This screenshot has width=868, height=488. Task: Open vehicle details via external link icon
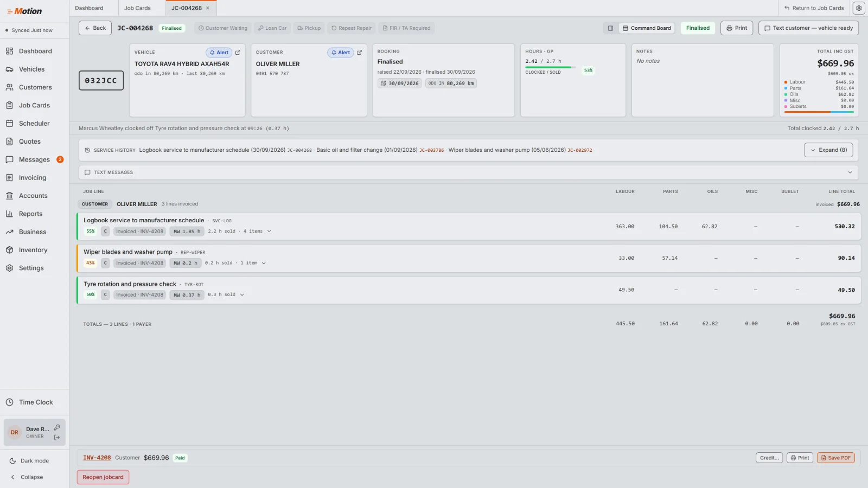pos(238,53)
